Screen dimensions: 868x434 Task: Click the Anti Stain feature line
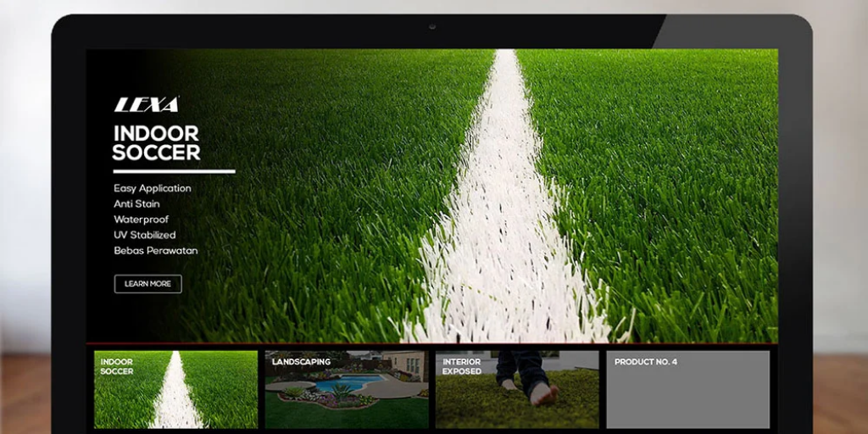pos(136,204)
